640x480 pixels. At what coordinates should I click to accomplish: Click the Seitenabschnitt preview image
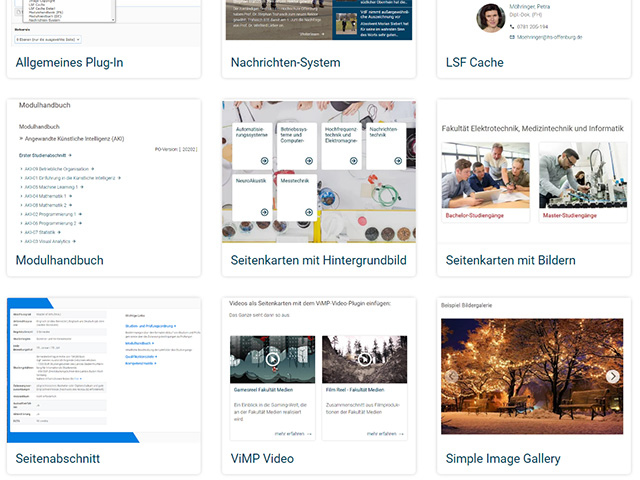tap(104, 370)
